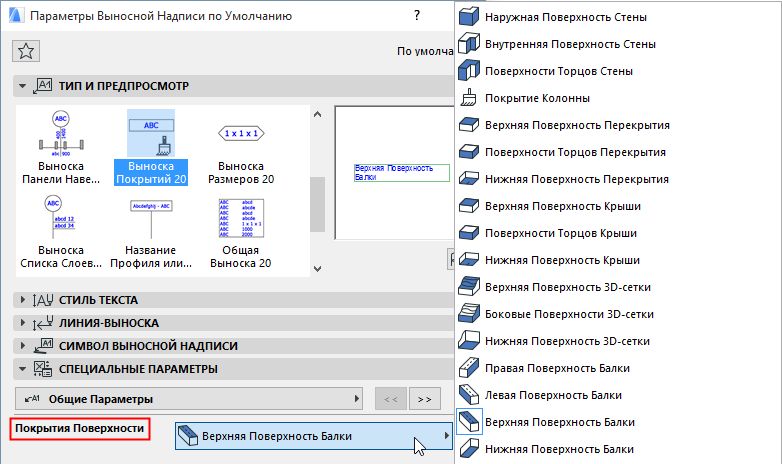Screen dimensions: 782x464
Task: Click the СИМВОЛ ВЫНОСНОЙ НАДПИСИ panel icon
Action: 42,346
